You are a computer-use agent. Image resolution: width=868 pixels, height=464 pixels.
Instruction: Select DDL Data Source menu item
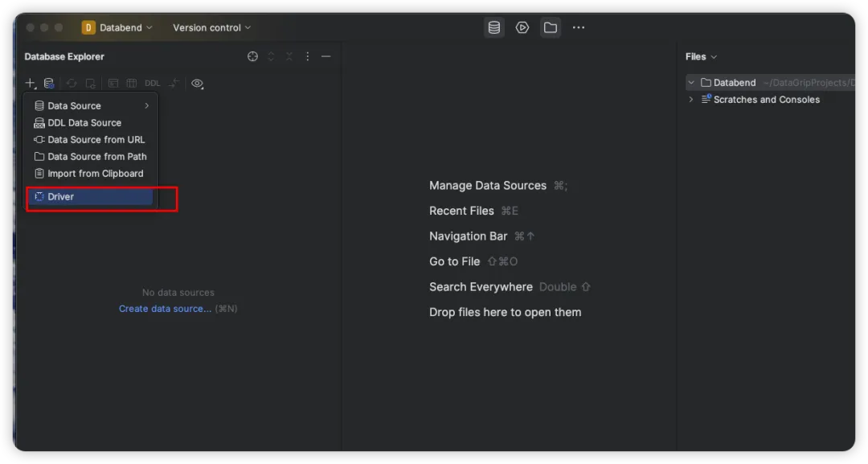point(91,122)
